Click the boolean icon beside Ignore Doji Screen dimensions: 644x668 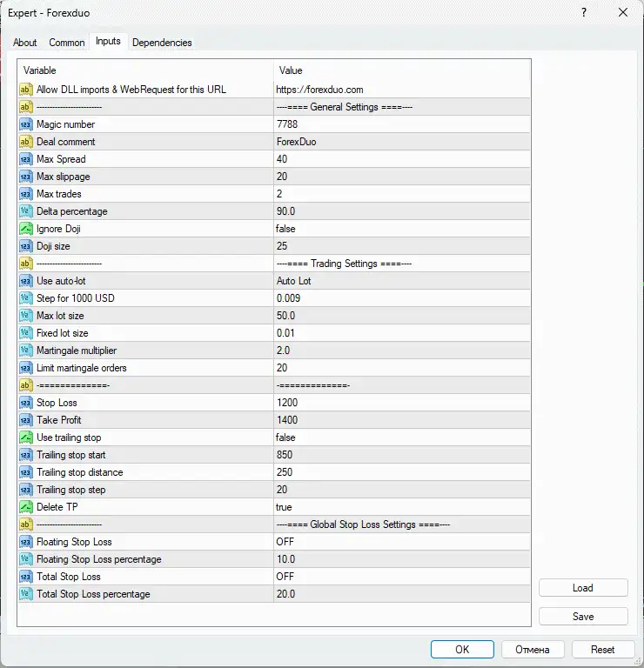(25, 229)
